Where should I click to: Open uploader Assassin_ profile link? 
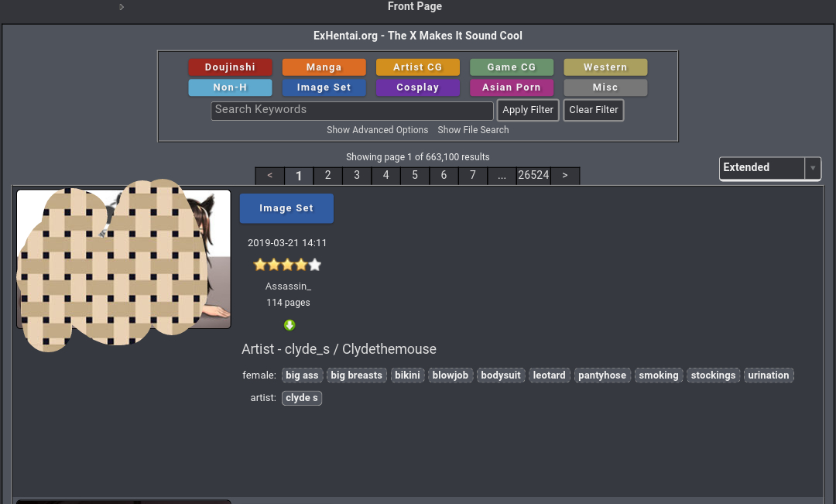289,286
